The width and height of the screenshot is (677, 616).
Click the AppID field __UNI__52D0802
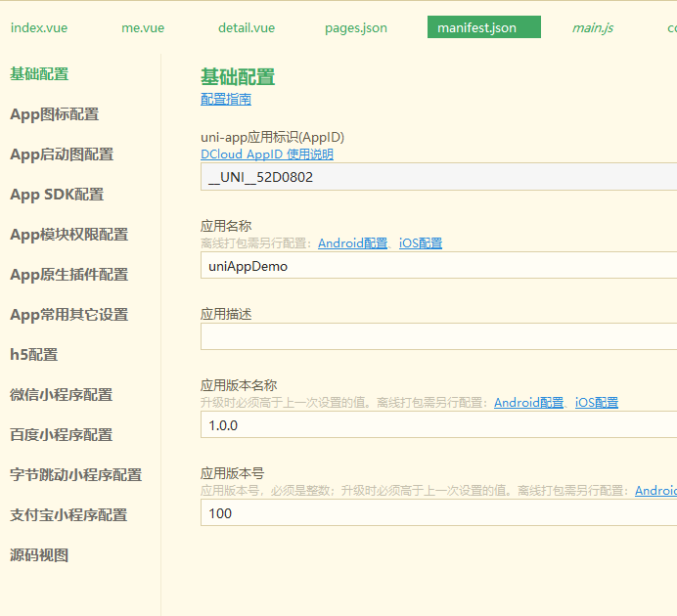(438, 177)
